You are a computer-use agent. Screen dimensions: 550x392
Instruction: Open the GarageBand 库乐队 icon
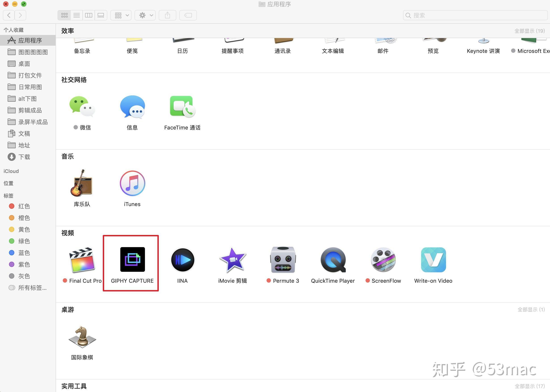pyautogui.click(x=82, y=183)
